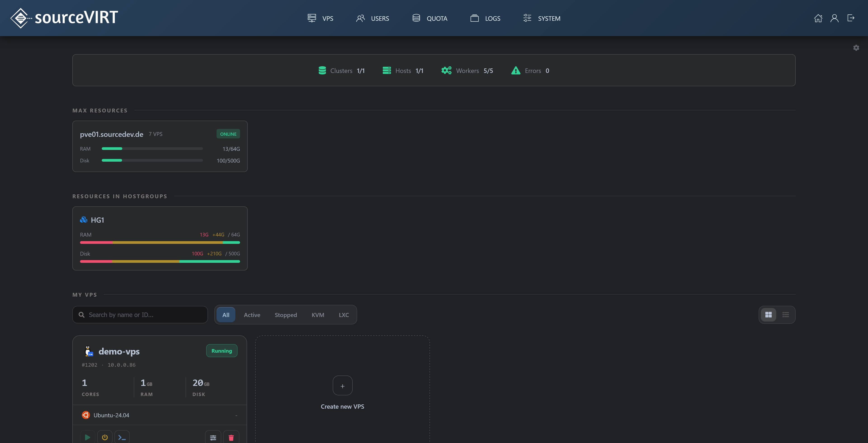The image size is (868, 443).
Task: Click the pve01.sourcedev.de host name
Action: [x=111, y=134]
